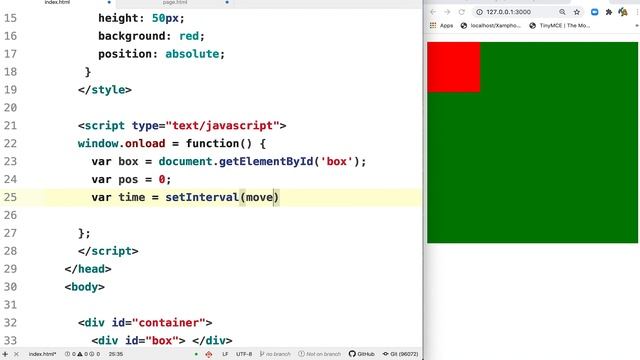Open the Chrome profile avatar
The image size is (640, 360).
tap(623, 12)
